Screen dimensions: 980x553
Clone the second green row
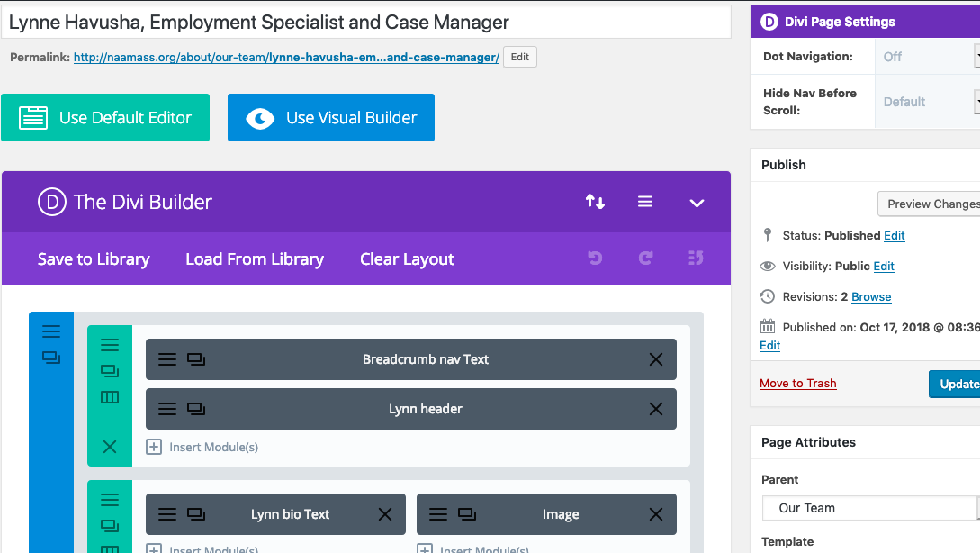[110, 526]
